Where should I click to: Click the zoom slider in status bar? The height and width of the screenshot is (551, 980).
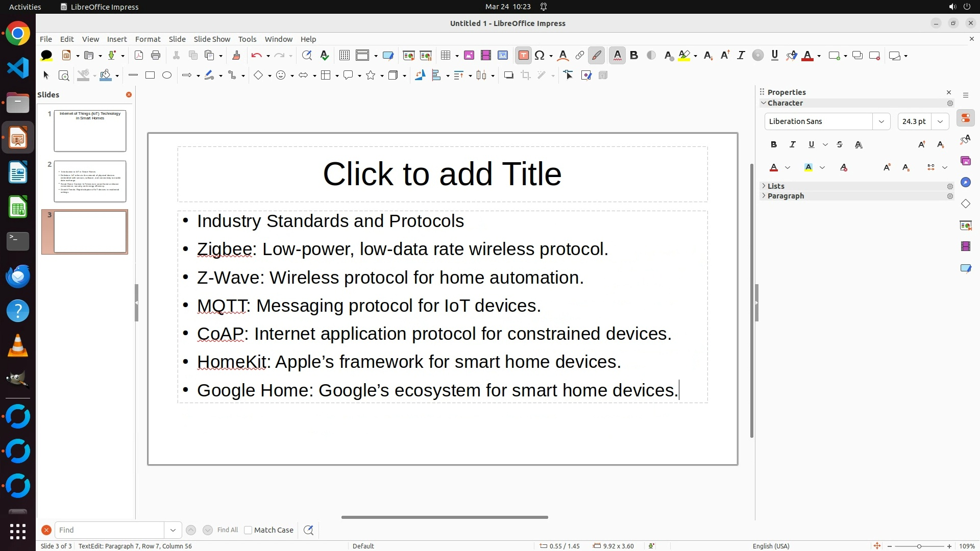[919, 546]
